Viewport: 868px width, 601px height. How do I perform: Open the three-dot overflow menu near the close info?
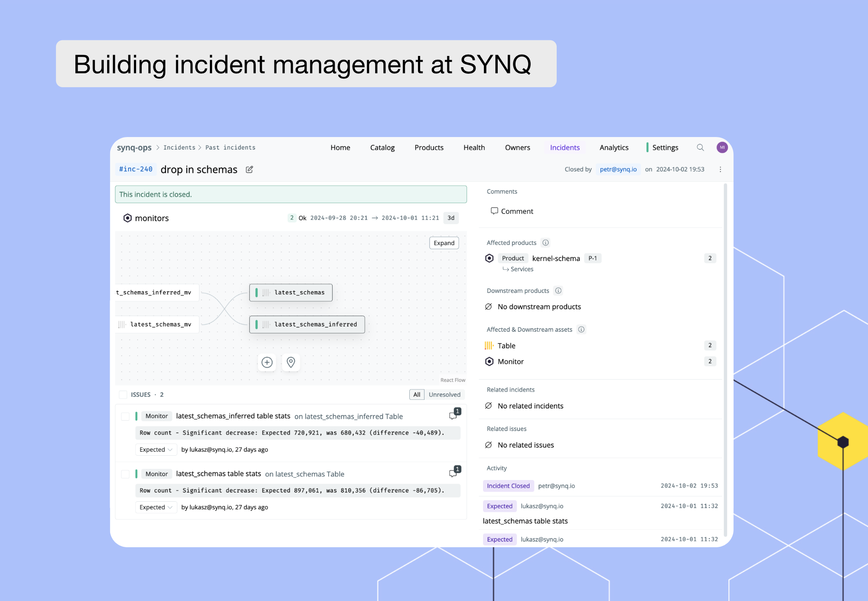point(720,169)
